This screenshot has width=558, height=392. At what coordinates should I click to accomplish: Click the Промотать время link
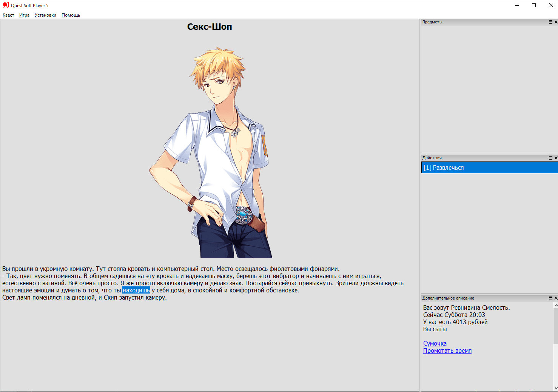(447, 350)
